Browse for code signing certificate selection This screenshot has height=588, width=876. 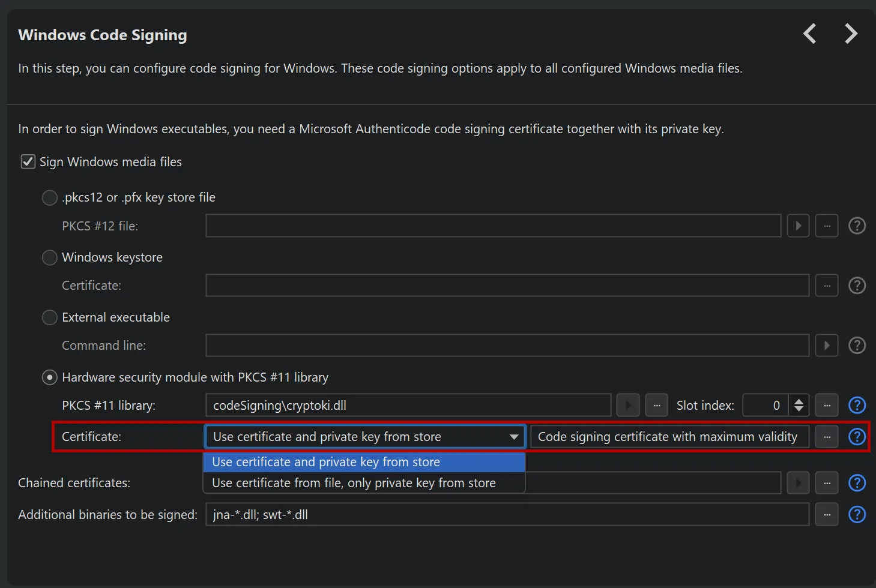click(827, 437)
